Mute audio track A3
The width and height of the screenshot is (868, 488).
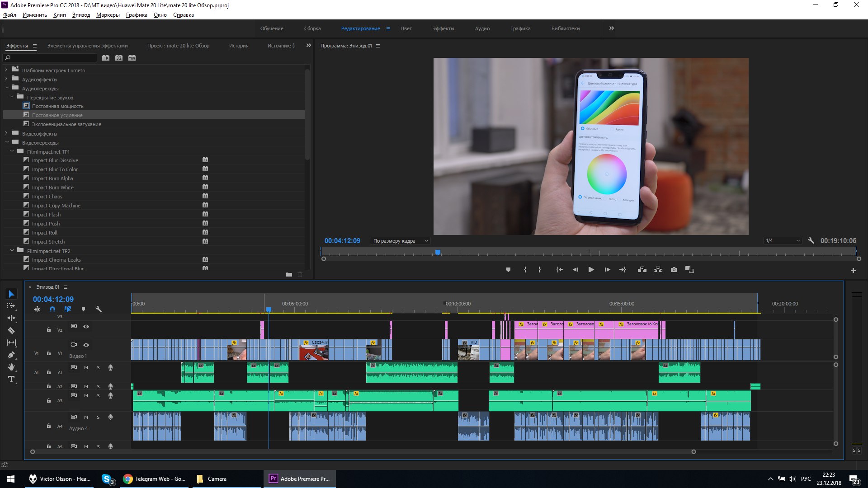pos(86,395)
